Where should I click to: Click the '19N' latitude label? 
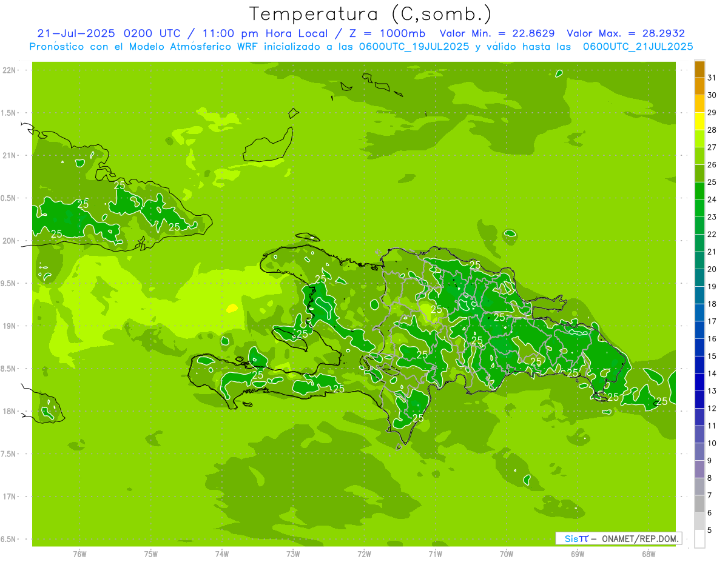coord(10,326)
